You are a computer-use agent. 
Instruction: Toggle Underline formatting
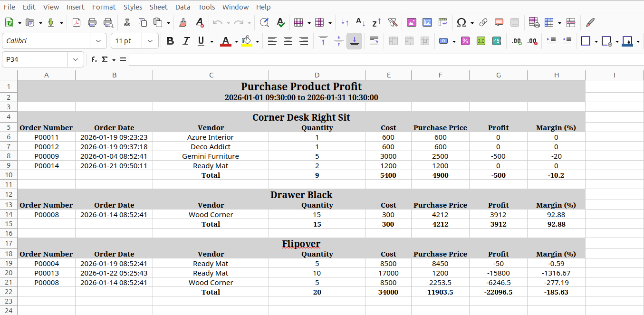pos(201,41)
